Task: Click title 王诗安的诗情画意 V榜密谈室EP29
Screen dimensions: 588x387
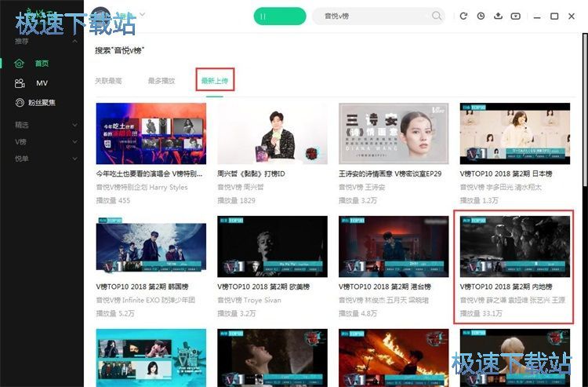Action: pyautogui.click(x=390, y=173)
